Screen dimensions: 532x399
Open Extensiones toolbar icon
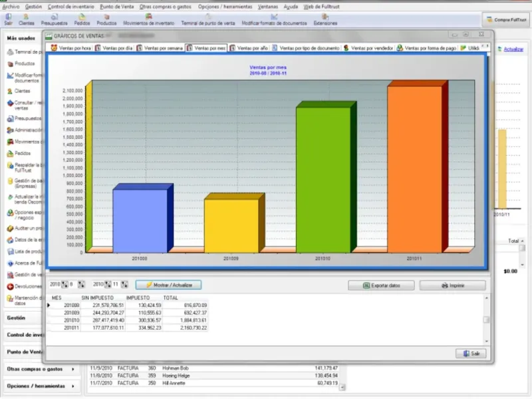point(325,20)
